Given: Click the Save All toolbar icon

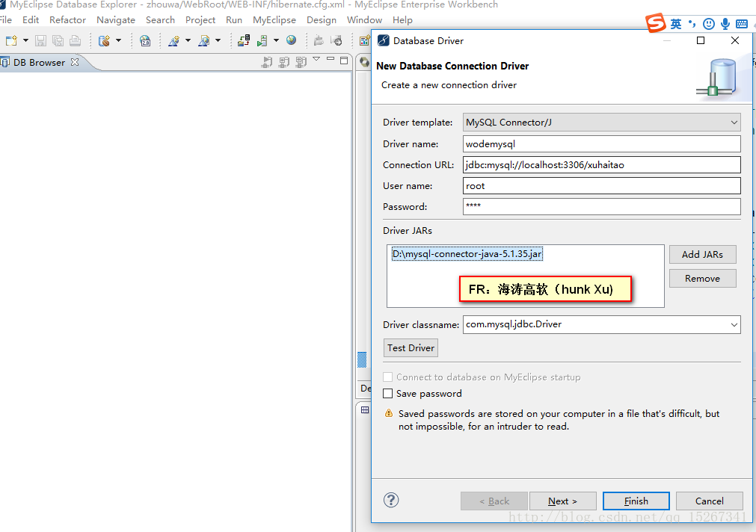Looking at the screenshot, I should (x=58, y=41).
